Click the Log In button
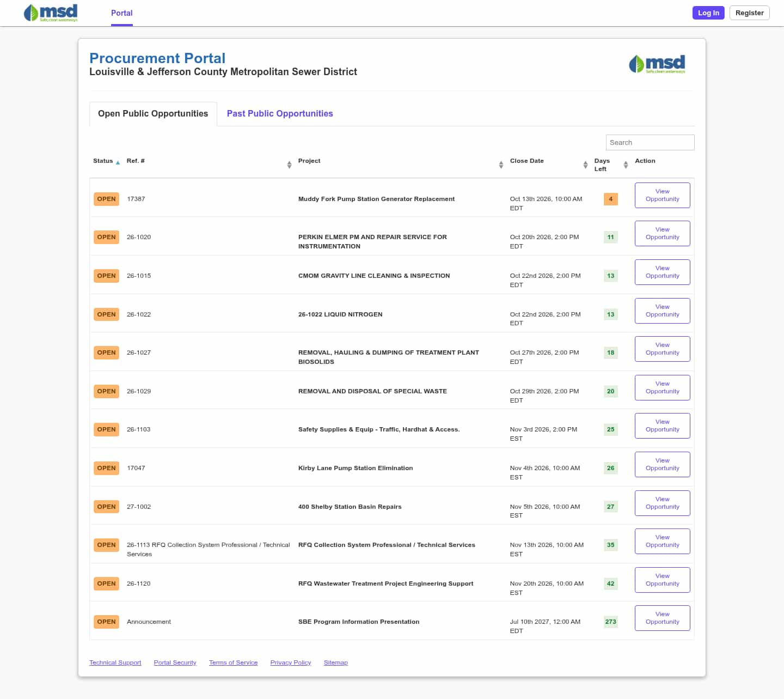Image resolution: width=784 pixels, height=699 pixels. (x=708, y=13)
